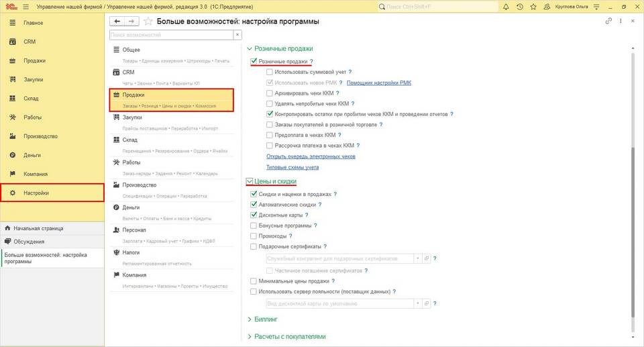
Task: Toggle Скидки и наценки в продажах
Action: coord(254,194)
